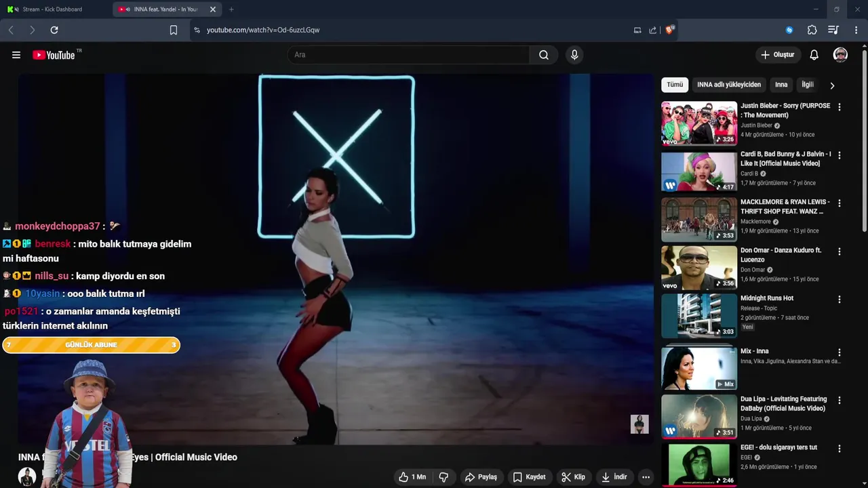Open Brave Shields lion icon
868x488 pixels.
(669, 30)
